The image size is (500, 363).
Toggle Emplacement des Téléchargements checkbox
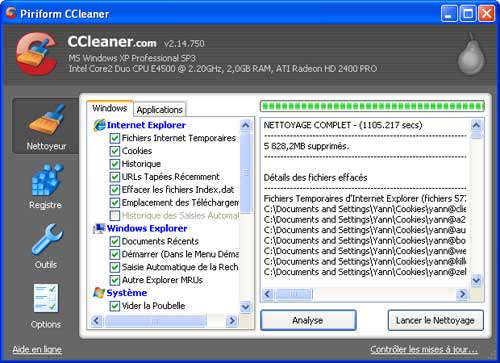click(115, 203)
